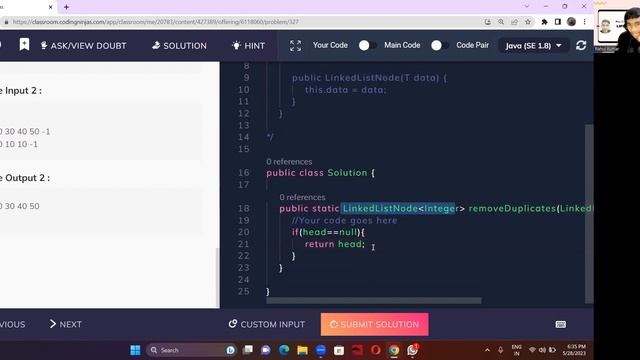Click the 'if(head==null){' code line
Viewport: 640px width, 360px height.
328,232
